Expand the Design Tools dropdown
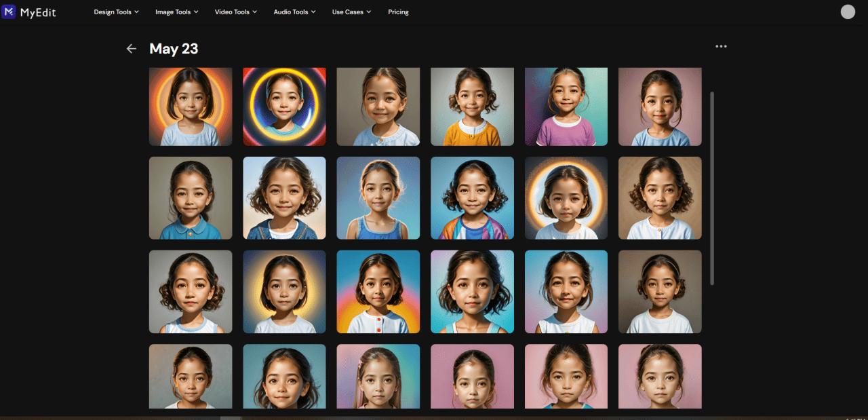The height and width of the screenshot is (420, 868). (115, 12)
